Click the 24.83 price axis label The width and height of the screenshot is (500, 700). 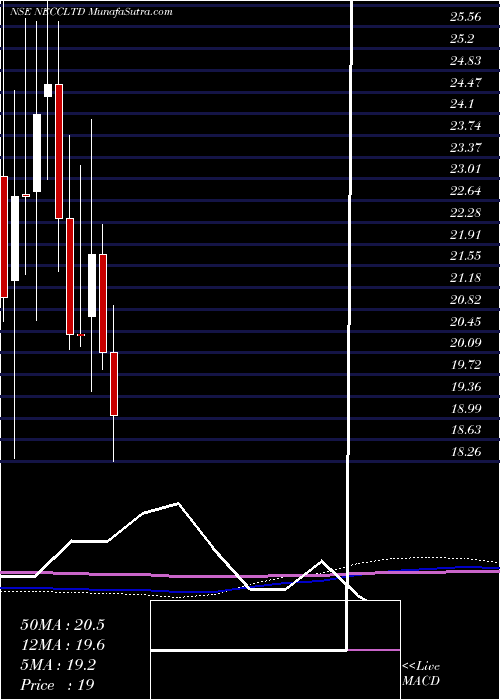[466, 61]
